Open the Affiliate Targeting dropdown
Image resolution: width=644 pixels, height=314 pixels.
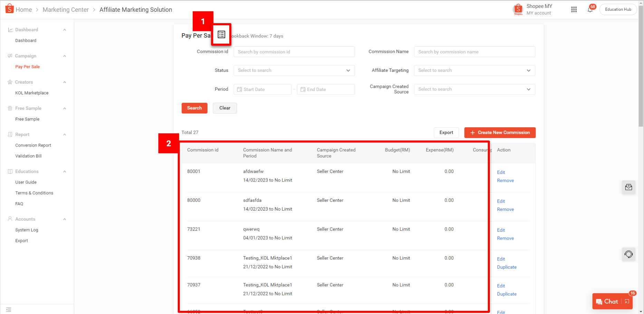474,70
